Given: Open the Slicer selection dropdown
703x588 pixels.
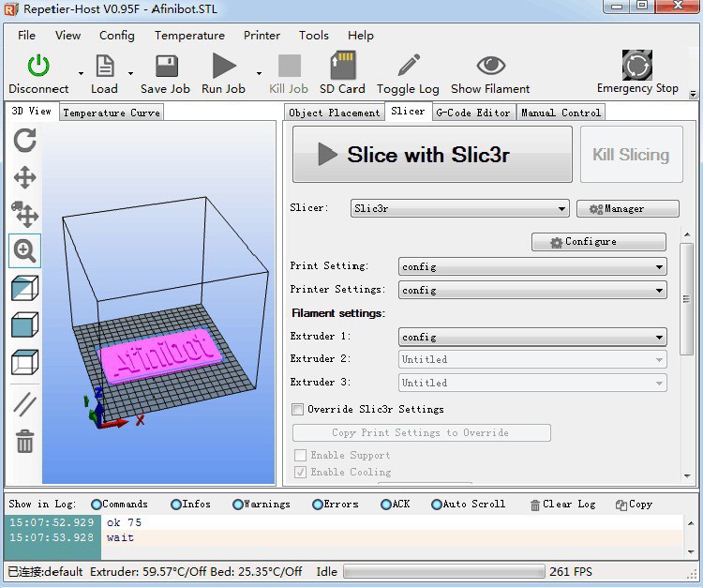Looking at the screenshot, I should tap(460, 209).
